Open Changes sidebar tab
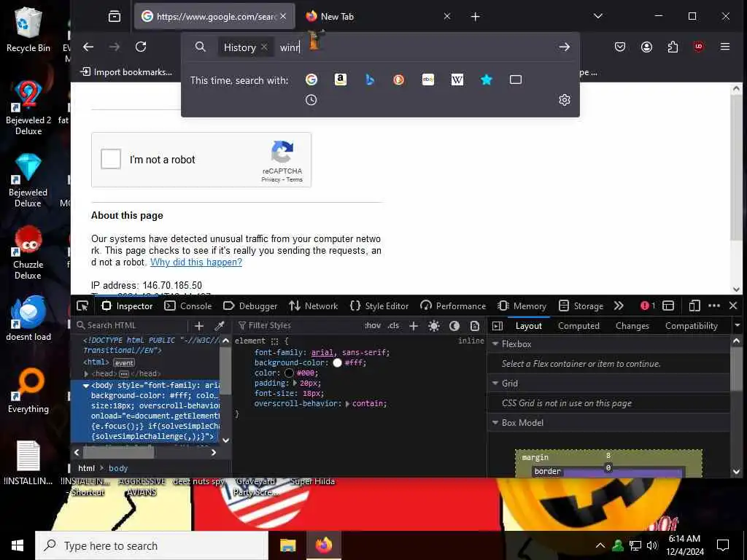747x560 pixels. pyautogui.click(x=632, y=326)
